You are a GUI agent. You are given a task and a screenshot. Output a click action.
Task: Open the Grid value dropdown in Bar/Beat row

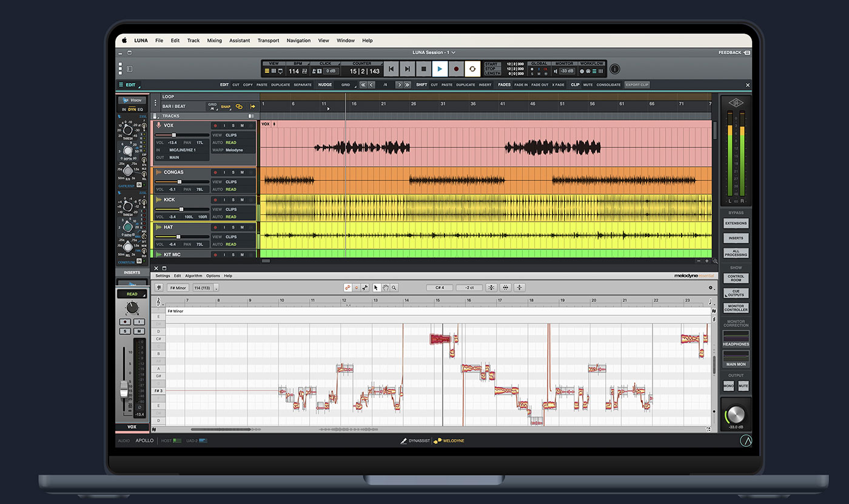point(212,106)
